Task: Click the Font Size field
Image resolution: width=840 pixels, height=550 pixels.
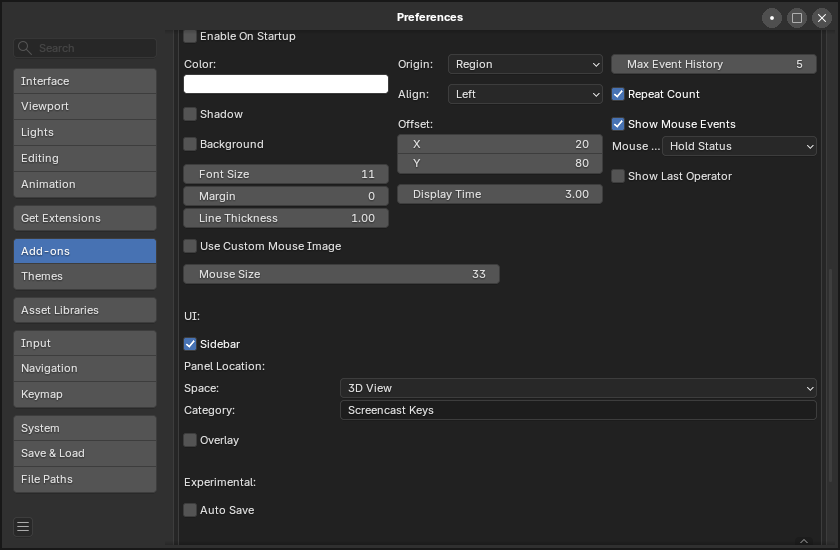Action: tap(286, 174)
